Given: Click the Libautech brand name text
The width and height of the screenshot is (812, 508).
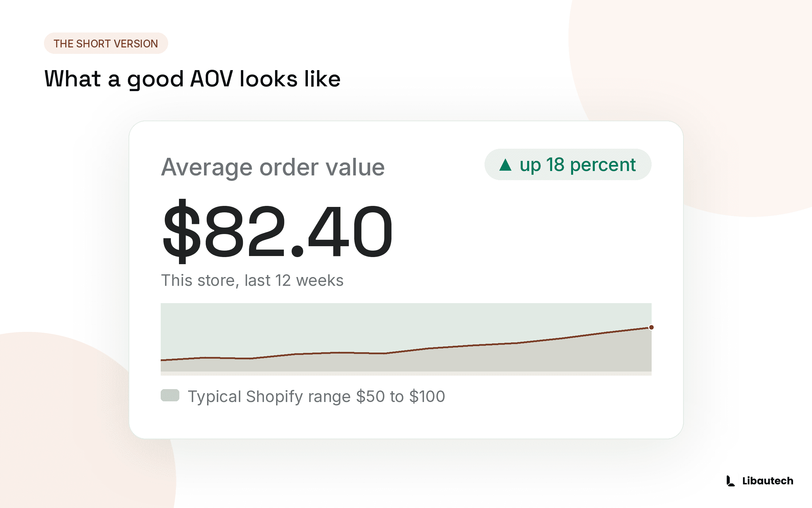Looking at the screenshot, I should coord(768,481).
